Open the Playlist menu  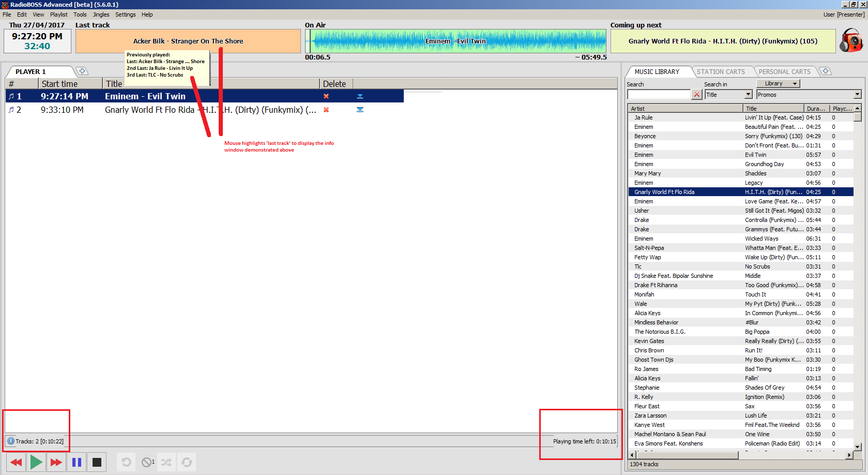click(x=59, y=14)
